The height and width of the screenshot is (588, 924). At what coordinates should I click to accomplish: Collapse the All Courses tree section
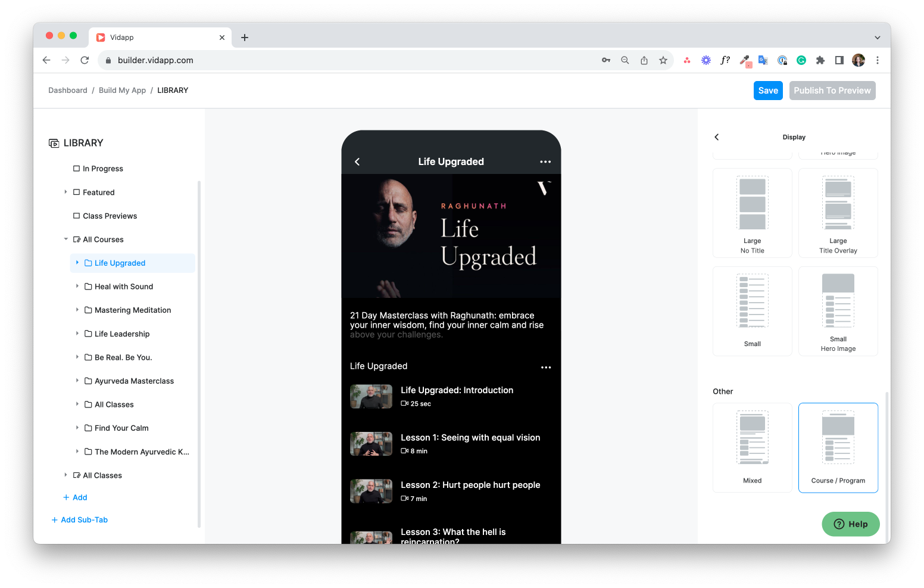[x=66, y=239]
